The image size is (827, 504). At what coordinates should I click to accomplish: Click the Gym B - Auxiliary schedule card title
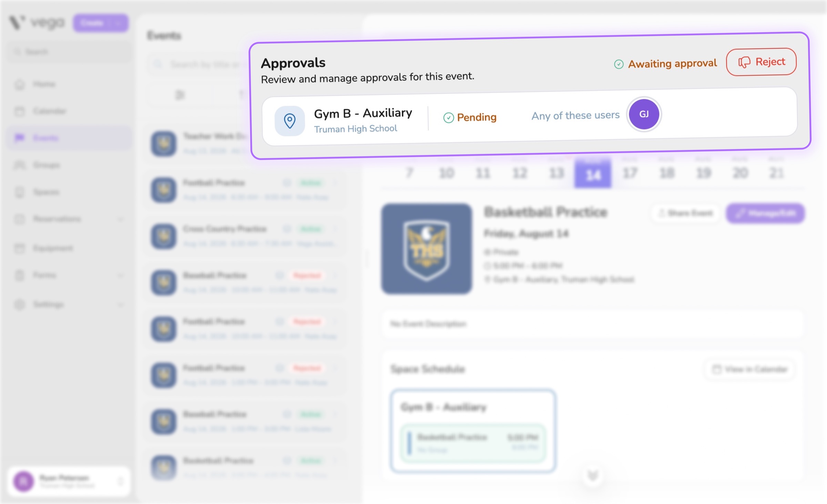click(443, 407)
